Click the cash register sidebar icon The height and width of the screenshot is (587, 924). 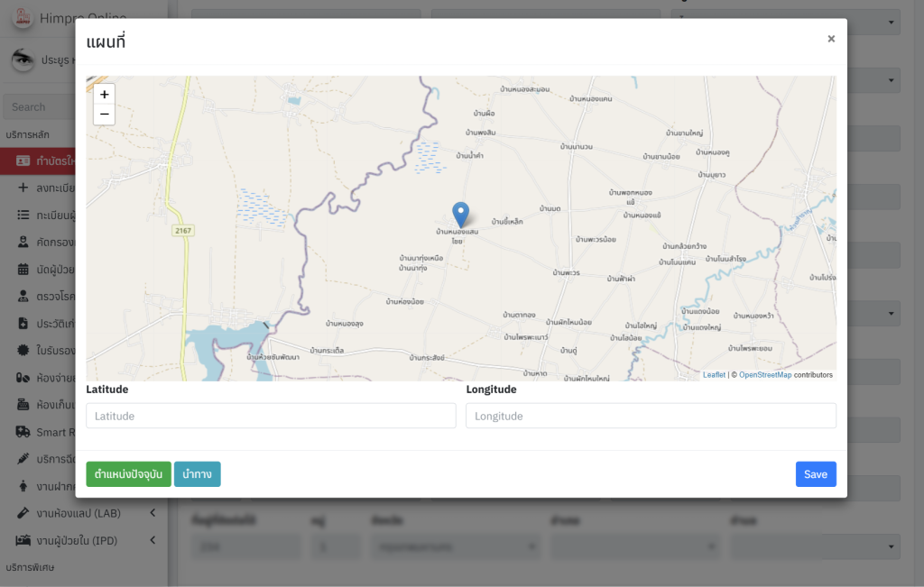tap(23, 405)
